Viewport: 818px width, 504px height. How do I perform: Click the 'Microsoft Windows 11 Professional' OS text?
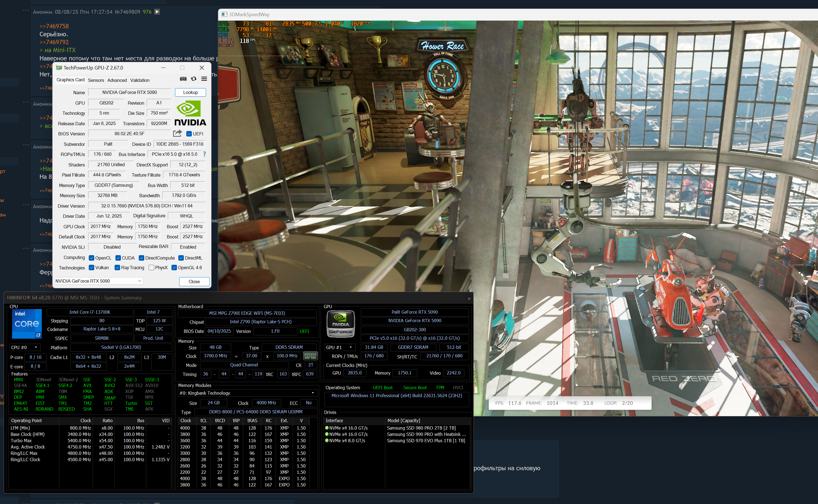(397, 396)
